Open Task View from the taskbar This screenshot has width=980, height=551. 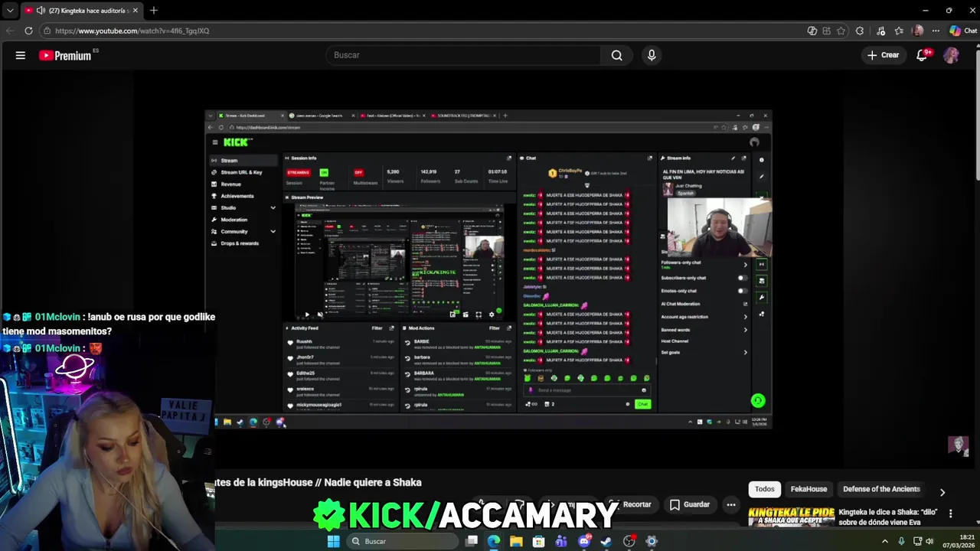point(472,541)
